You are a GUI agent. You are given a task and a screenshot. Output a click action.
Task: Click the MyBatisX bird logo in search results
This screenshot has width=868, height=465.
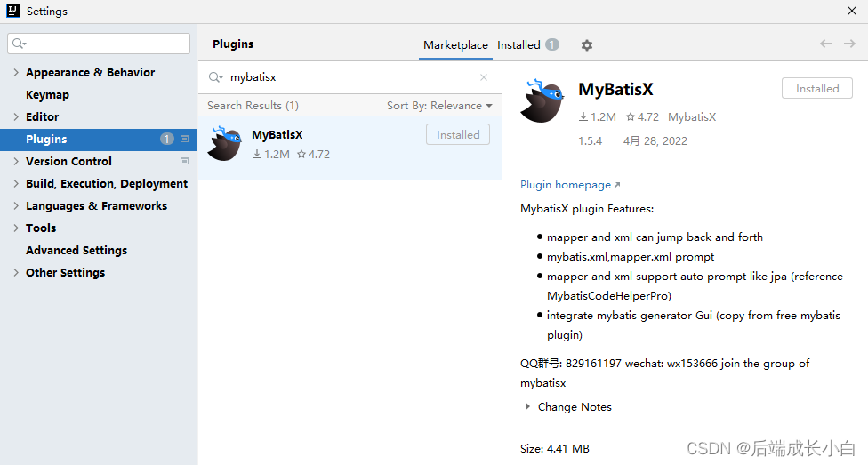click(x=225, y=143)
